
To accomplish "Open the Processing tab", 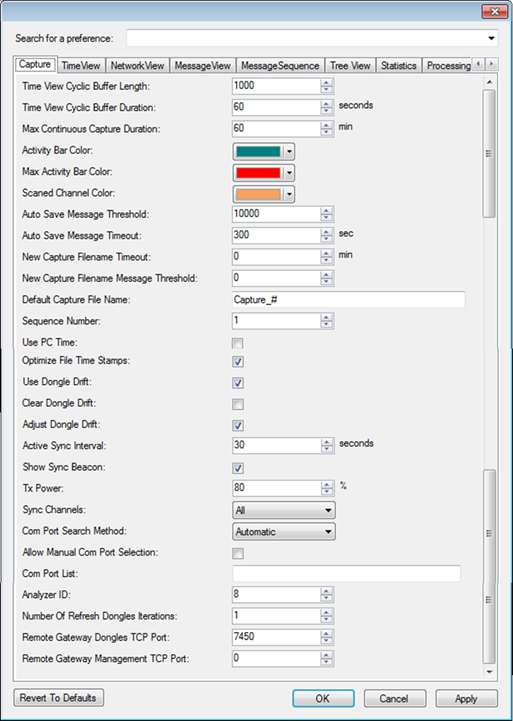I will [x=447, y=66].
